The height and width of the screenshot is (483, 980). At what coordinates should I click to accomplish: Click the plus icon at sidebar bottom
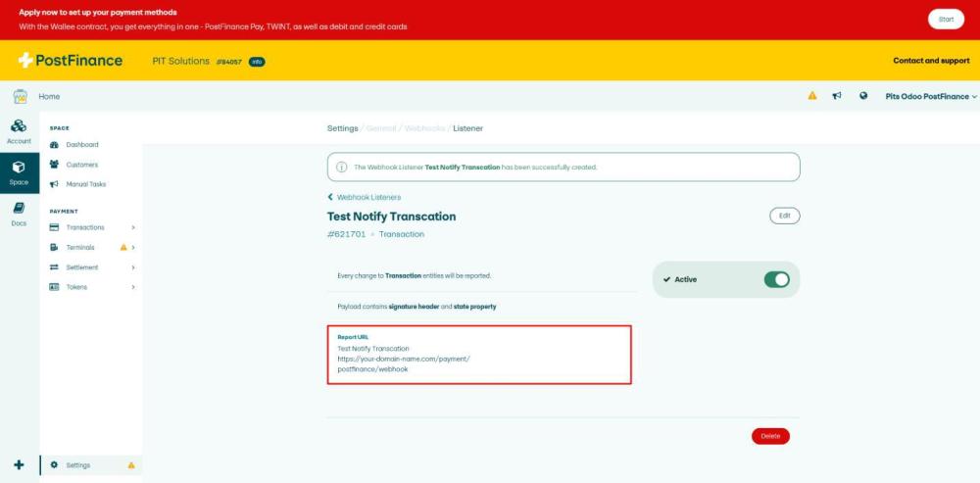coord(19,465)
